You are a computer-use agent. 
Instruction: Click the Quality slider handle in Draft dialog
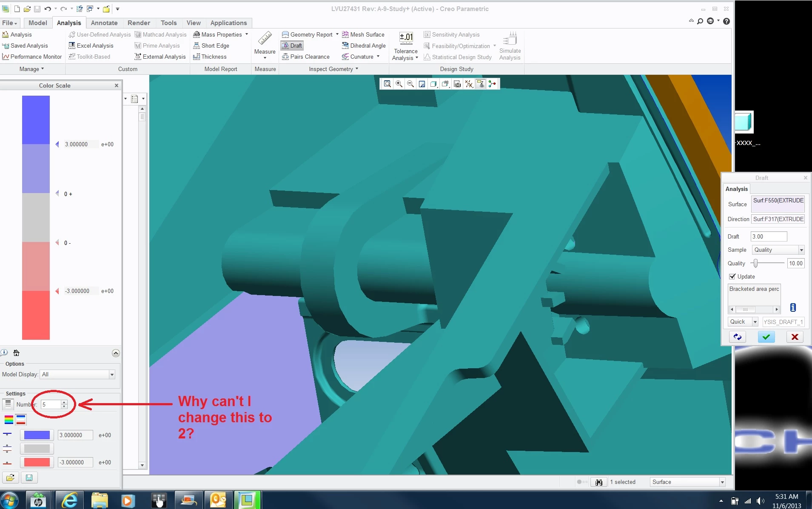[x=755, y=263]
